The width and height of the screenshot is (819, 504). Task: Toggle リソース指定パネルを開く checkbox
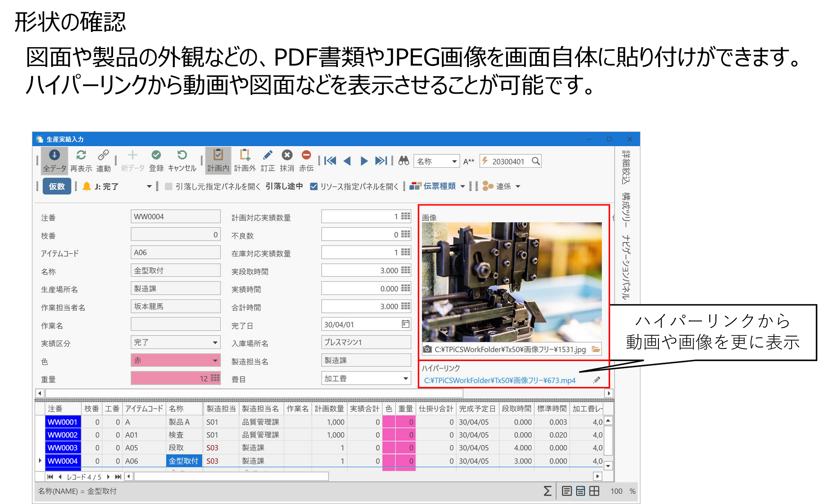[x=314, y=187]
